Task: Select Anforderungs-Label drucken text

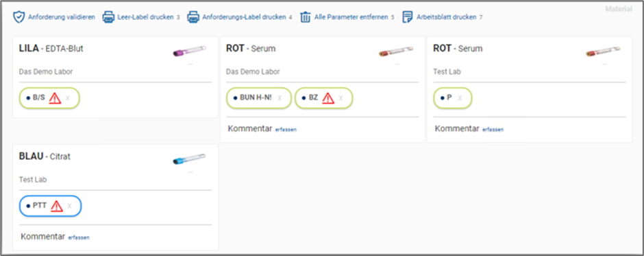Action: click(244, 17)
